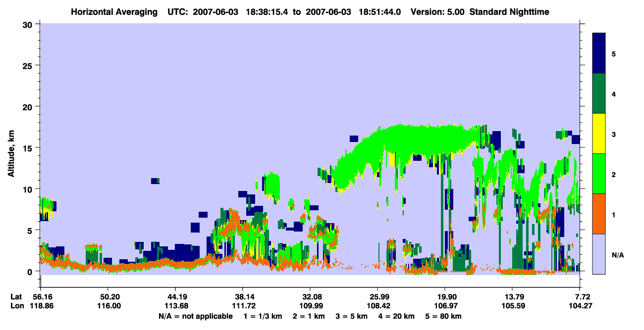
Task: Click the colorbar label "4"
Action: pyautogui.click(x=613, y=94)
